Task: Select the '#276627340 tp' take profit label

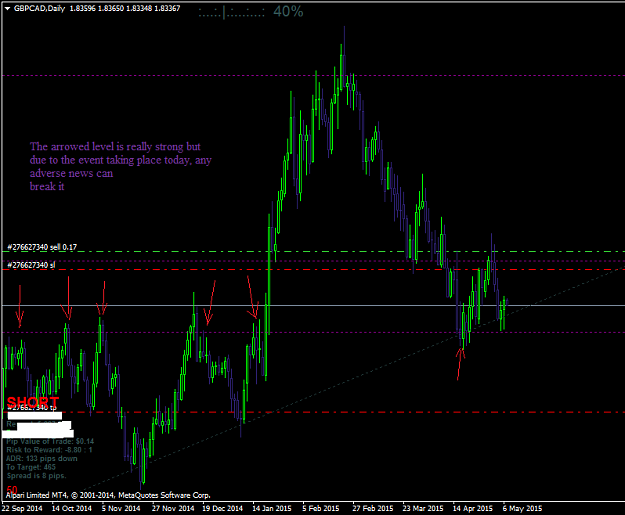Action: point(32,407)
